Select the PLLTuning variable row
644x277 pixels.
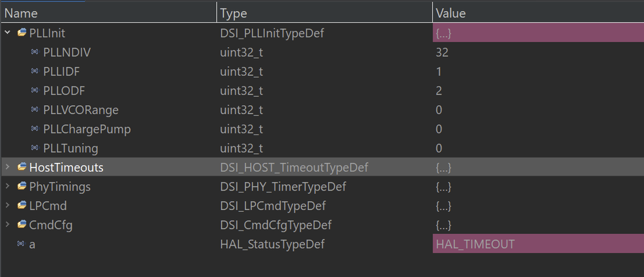click(70, 149)
